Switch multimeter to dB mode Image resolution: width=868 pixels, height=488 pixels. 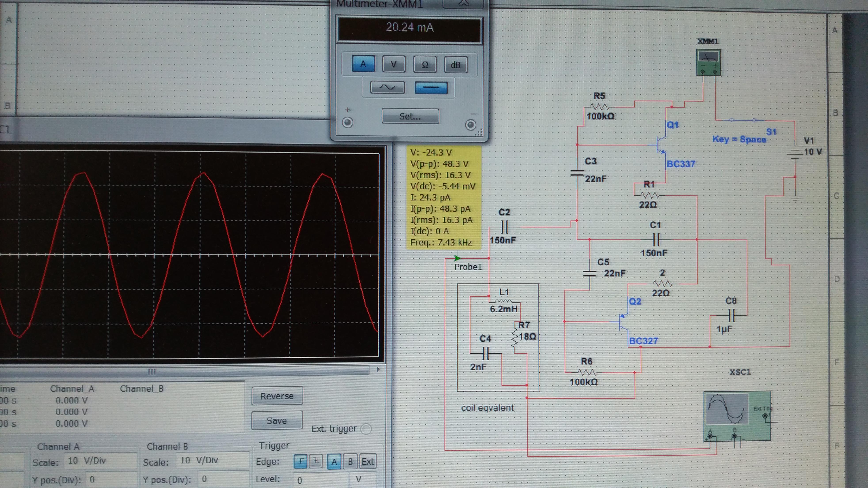[x=456, y=65]
